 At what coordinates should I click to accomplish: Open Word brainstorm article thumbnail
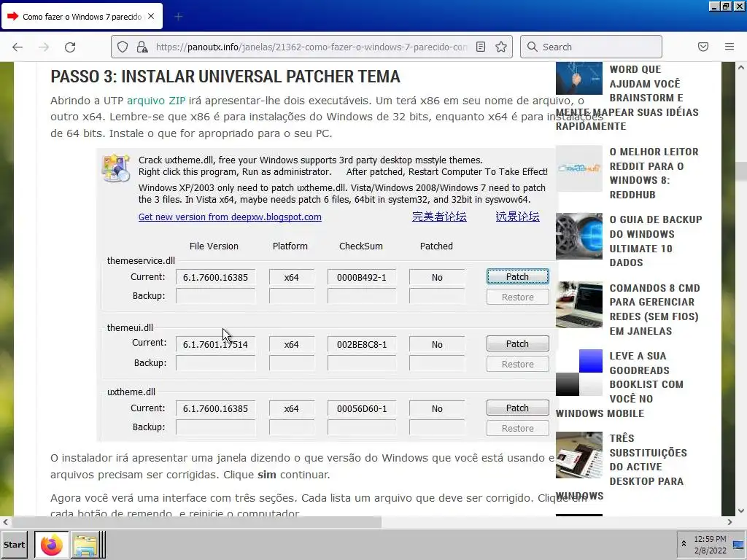[578, 79]
